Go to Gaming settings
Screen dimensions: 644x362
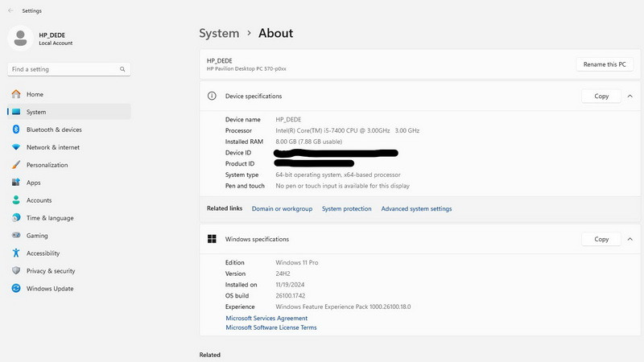pos(69,235)
